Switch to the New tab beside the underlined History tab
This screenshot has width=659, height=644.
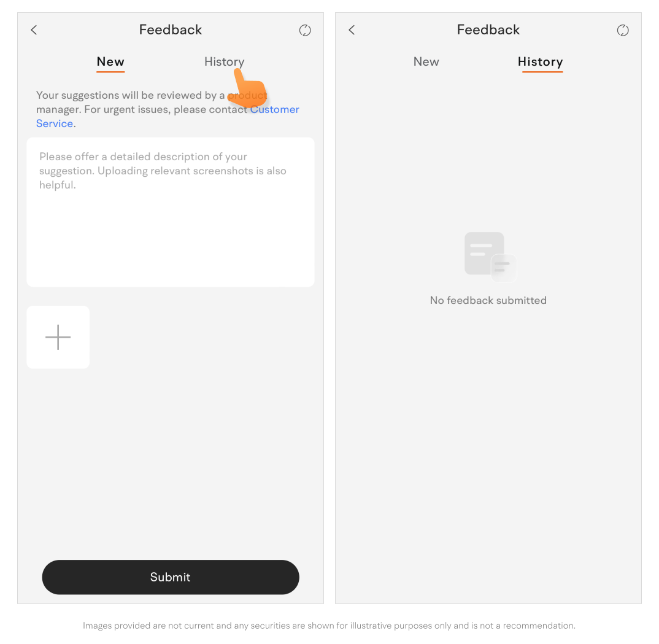coord(426,62)
